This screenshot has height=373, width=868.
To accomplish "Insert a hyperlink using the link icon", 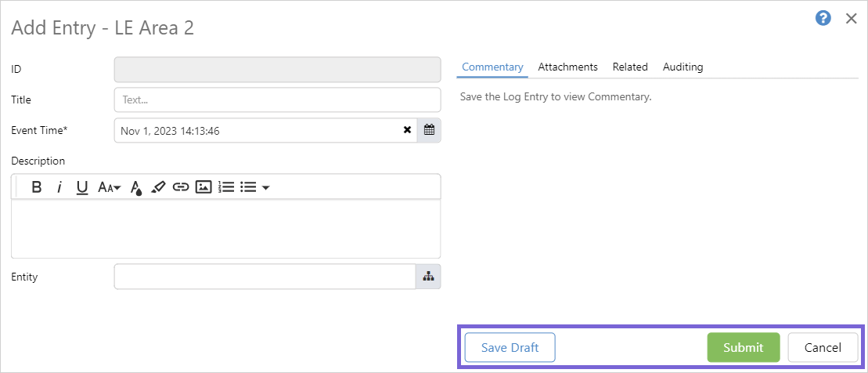I will 181,187.
